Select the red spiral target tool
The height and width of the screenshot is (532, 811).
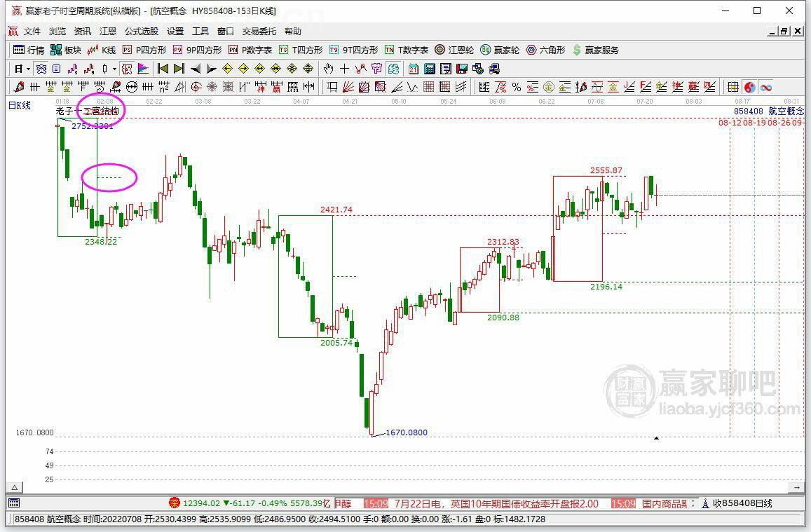pyautogui.click(x=196, y=87)
